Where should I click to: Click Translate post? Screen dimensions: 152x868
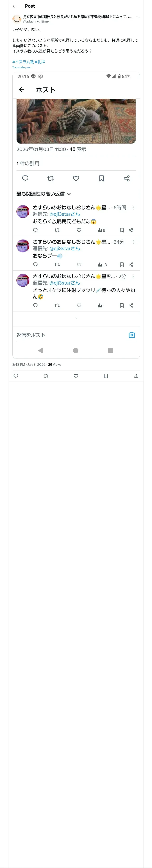point(22,67)
